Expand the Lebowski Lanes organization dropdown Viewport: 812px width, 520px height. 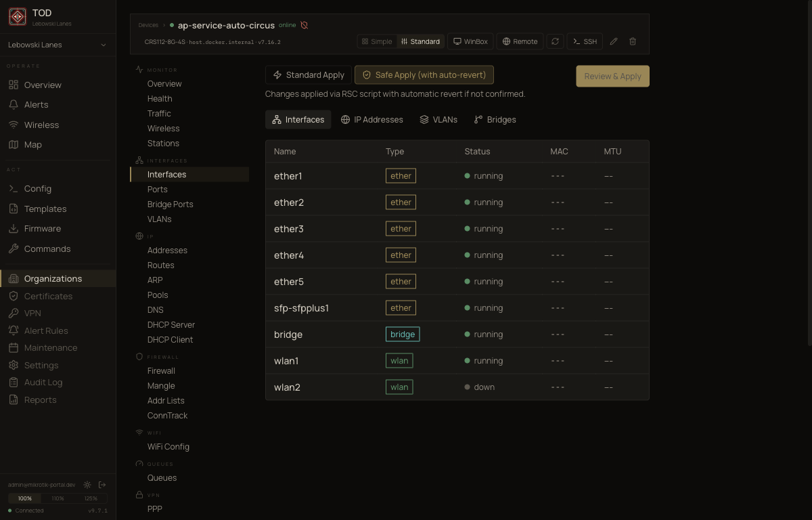tap(58, 44)
